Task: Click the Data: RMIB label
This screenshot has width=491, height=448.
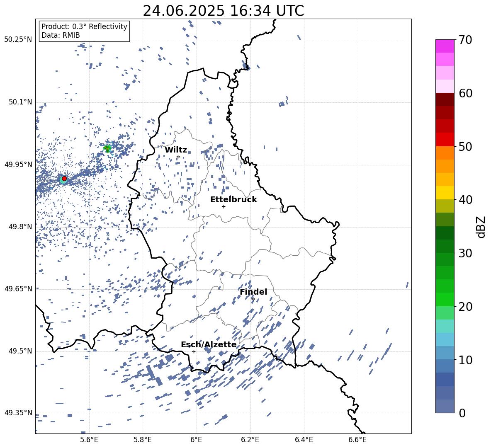Action: pos(61,35)
